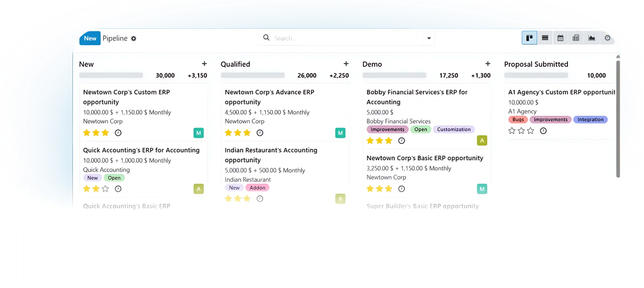The image size is (644, 288).
Task: Open activity clock on Newtown Basic ERP card
Action: coord(402,189)
